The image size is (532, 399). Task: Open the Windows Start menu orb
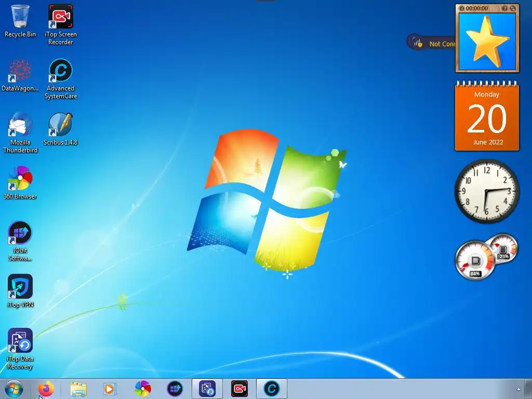click(x=14, y=389)
